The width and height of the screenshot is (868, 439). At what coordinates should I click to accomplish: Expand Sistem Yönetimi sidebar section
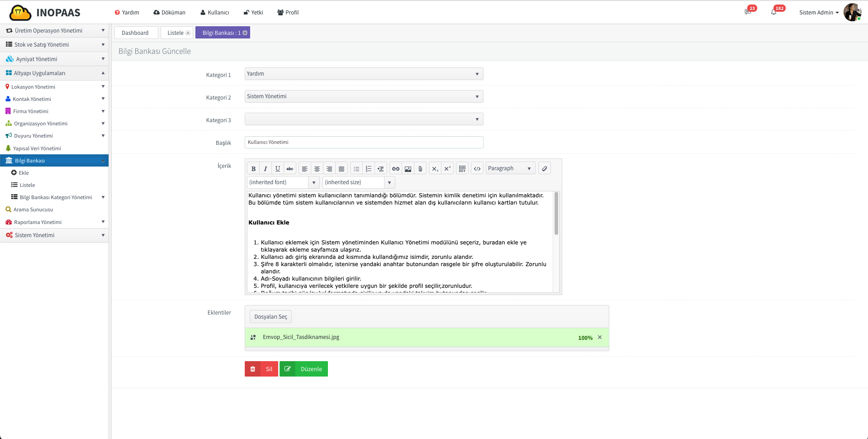[54, 235]
